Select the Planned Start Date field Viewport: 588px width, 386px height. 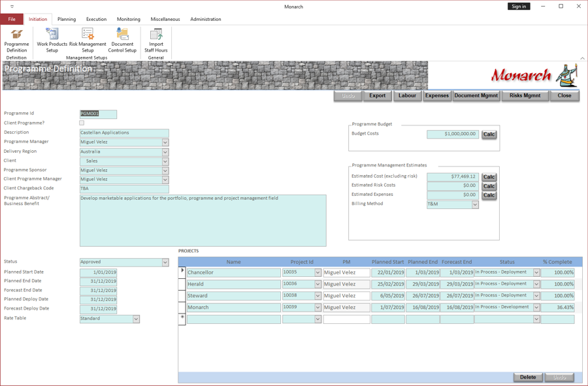click(x=98, y=272)
